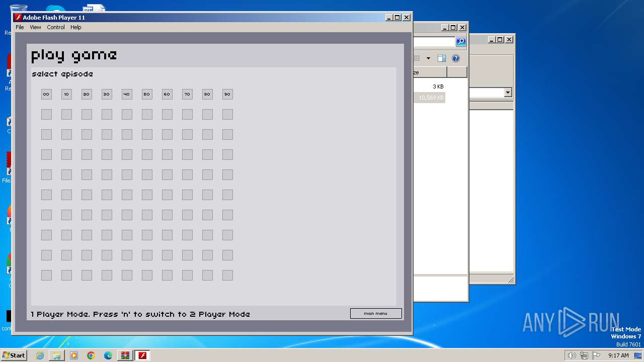
Task: Launch Google Chrome from taskbar
Action: click(x=91, y=355)
